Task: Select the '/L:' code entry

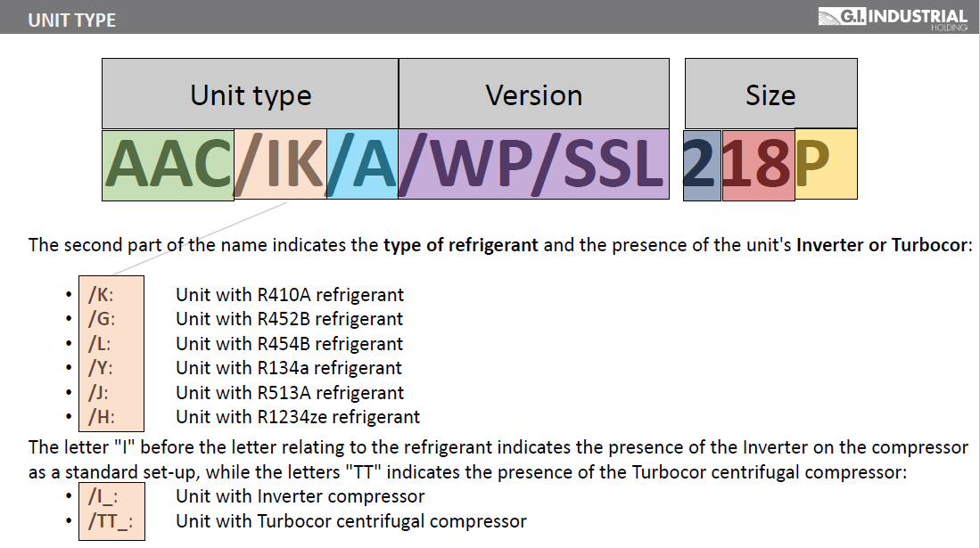Action: point(99,344)
